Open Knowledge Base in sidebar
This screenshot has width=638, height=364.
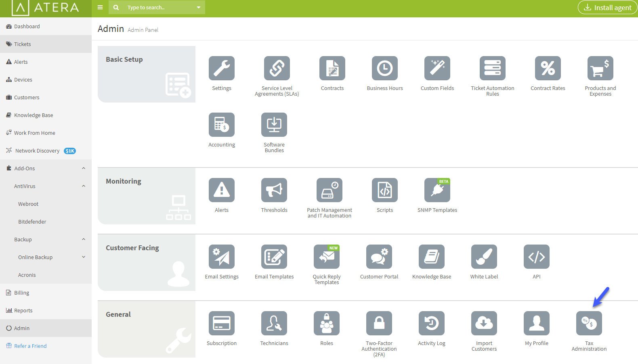tap(46, 115)
